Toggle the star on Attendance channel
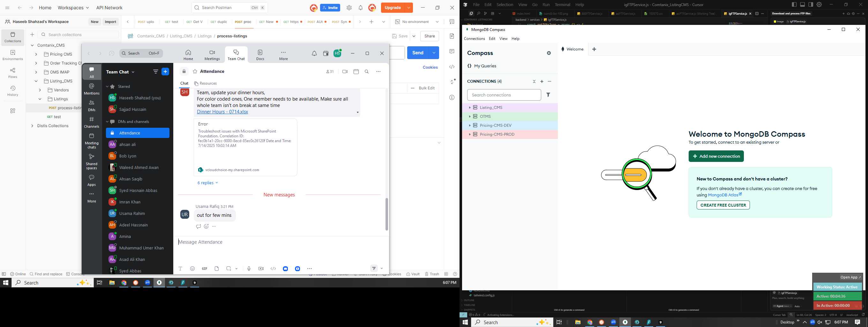 [195, 72]
